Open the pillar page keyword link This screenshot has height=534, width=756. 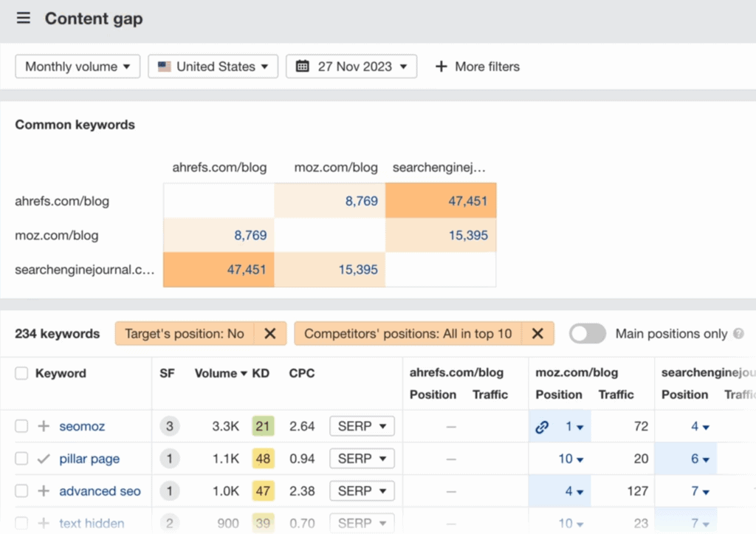point(89,459)
